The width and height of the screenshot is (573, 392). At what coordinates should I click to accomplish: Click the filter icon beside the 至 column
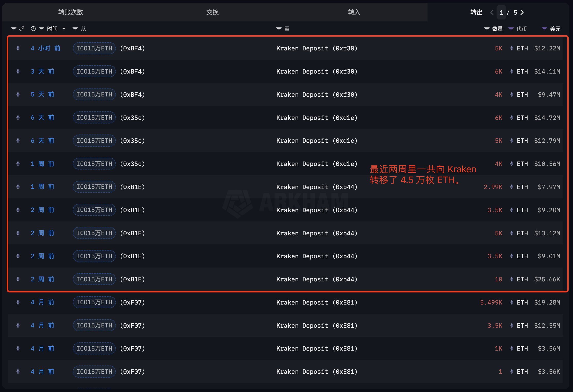[279, 29]
